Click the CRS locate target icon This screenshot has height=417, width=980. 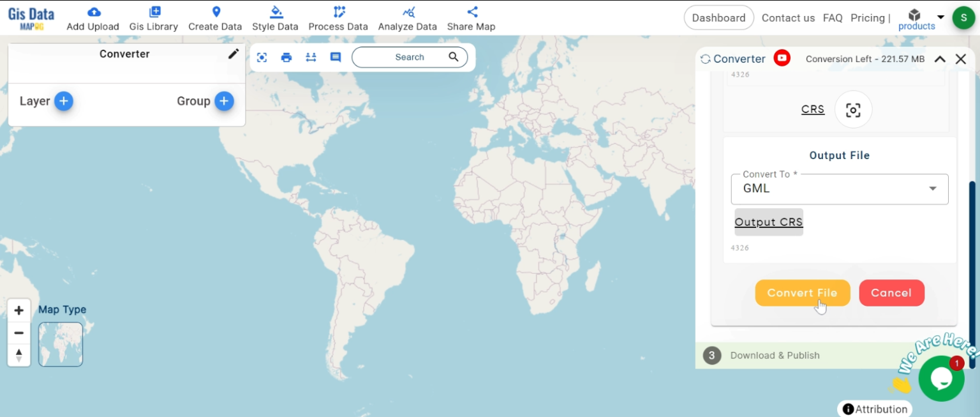pos(853,110)
